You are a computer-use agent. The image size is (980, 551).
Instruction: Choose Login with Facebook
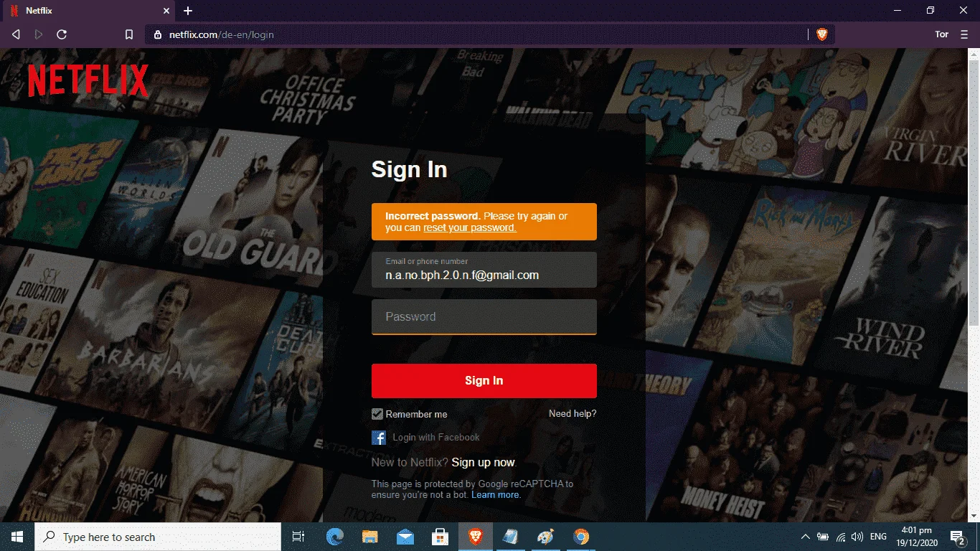pos(436,438)
